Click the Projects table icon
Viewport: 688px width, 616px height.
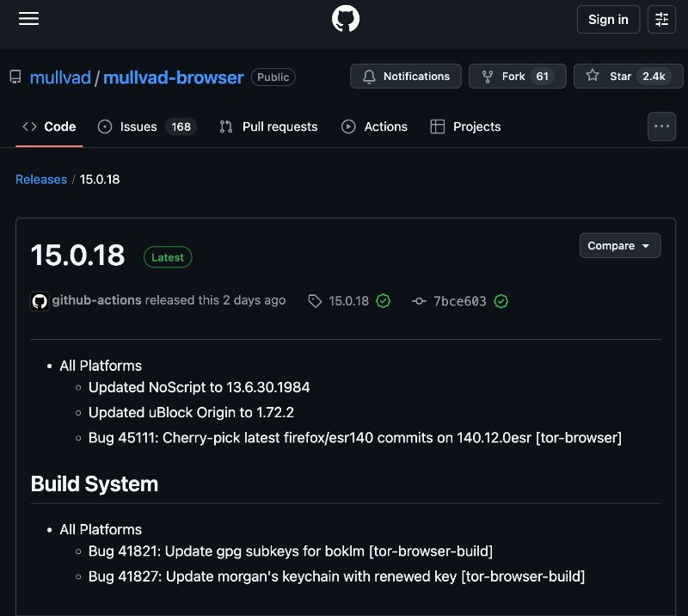tap(438, 126)
